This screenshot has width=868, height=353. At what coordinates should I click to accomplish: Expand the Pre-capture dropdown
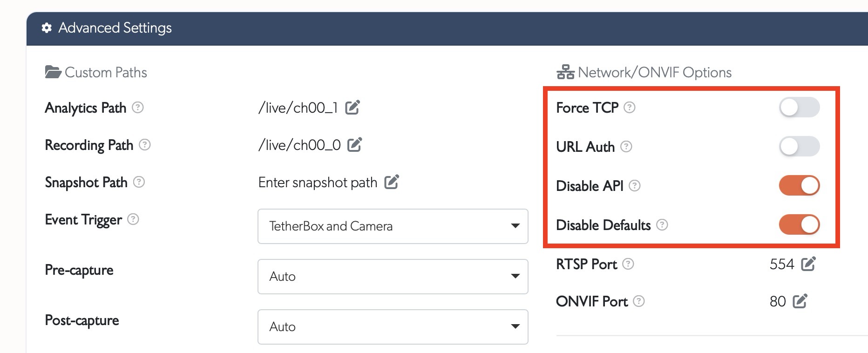click(x=393, y=276)
